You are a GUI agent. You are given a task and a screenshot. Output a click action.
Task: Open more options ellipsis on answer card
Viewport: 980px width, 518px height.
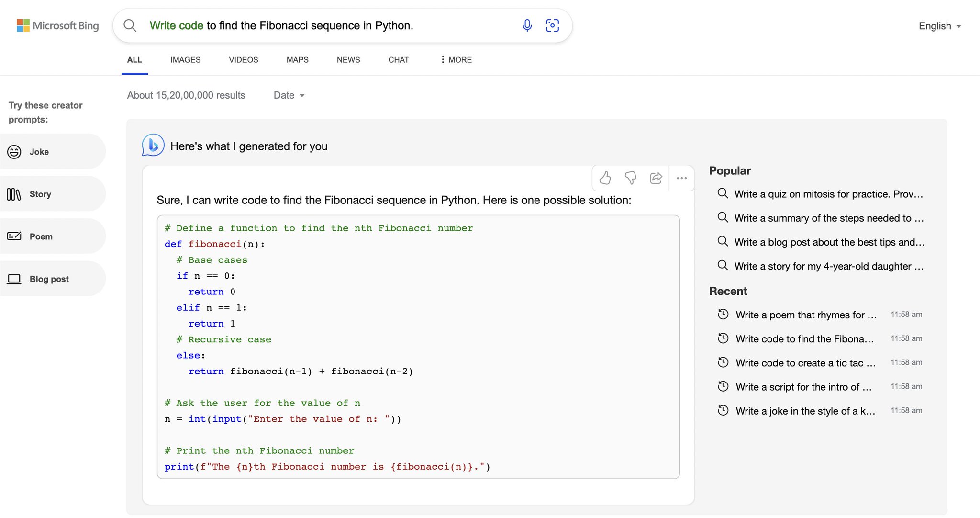coord(682,178)
